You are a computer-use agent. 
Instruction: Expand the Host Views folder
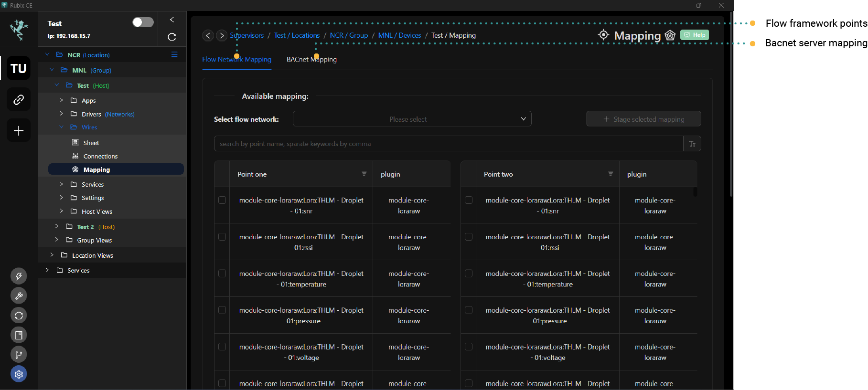pos(61,211)
